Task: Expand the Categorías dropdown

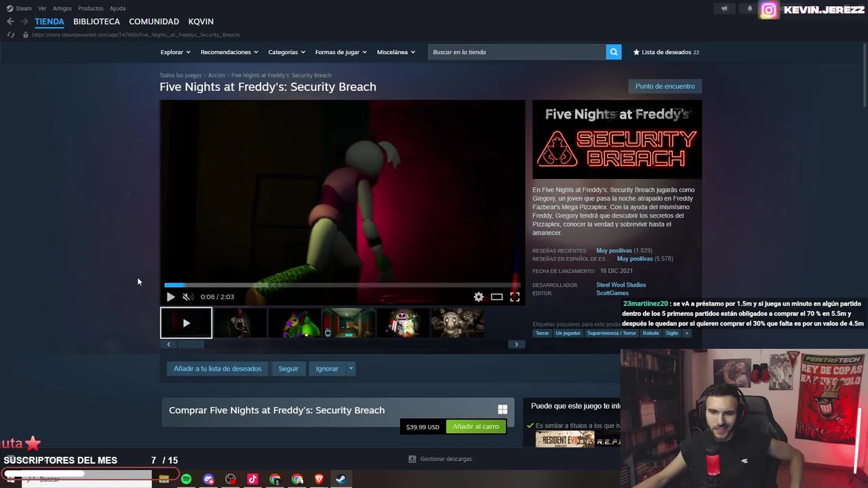Action: pyautogui.click(x=286, y=52)
